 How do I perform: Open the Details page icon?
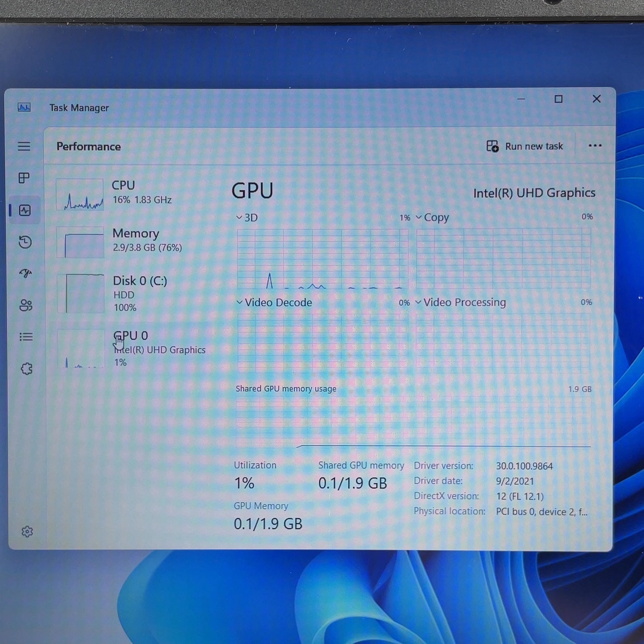(26, 337)
